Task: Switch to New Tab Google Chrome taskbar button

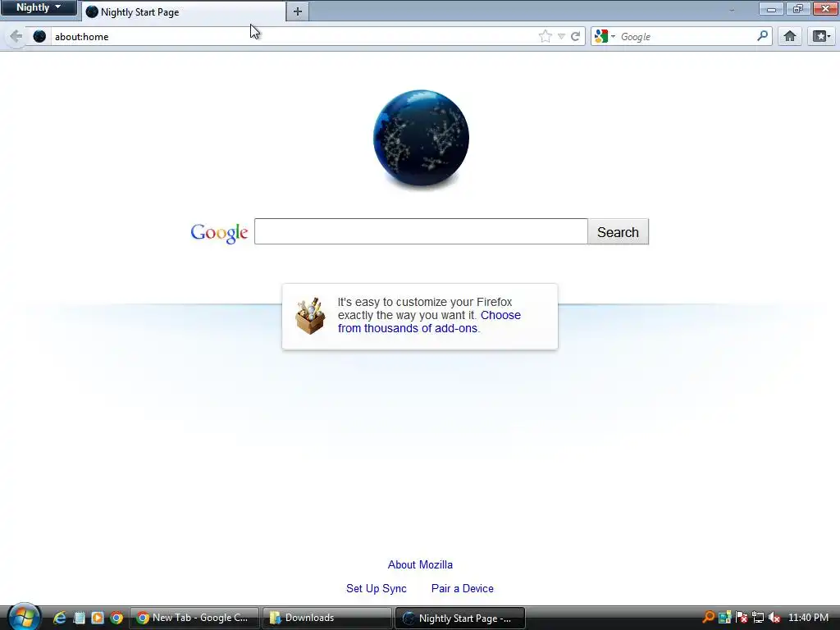Action: pyautogui.click(x=194, y=618)
